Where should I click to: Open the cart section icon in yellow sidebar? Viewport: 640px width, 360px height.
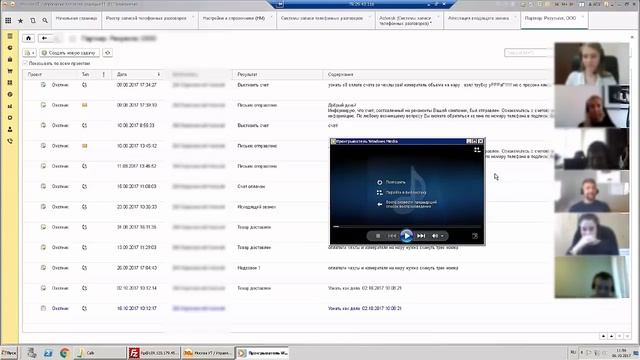10,71
